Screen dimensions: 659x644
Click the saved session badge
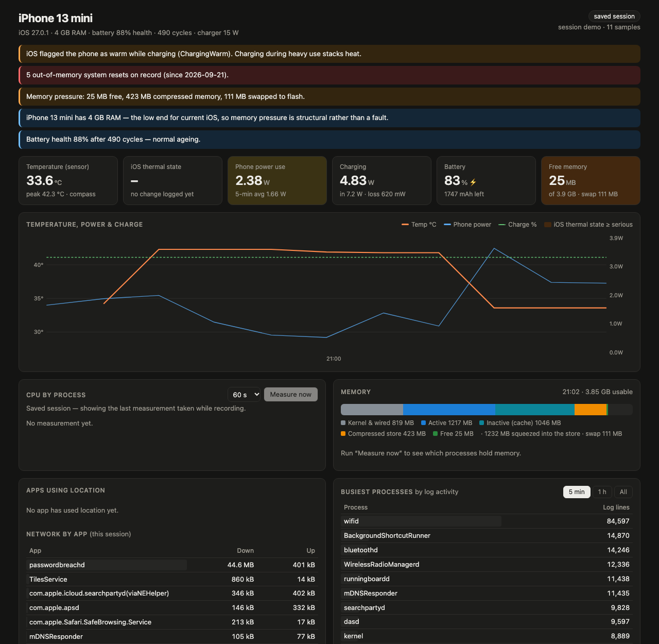pos(614,16)
